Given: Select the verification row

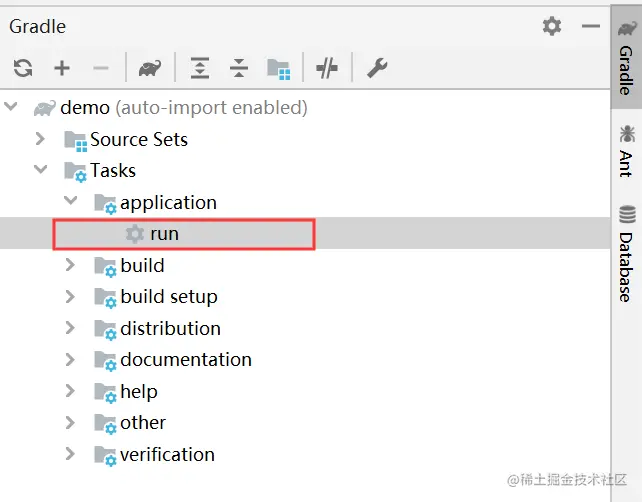Looking at the screenshot, I should coord(305,455).
